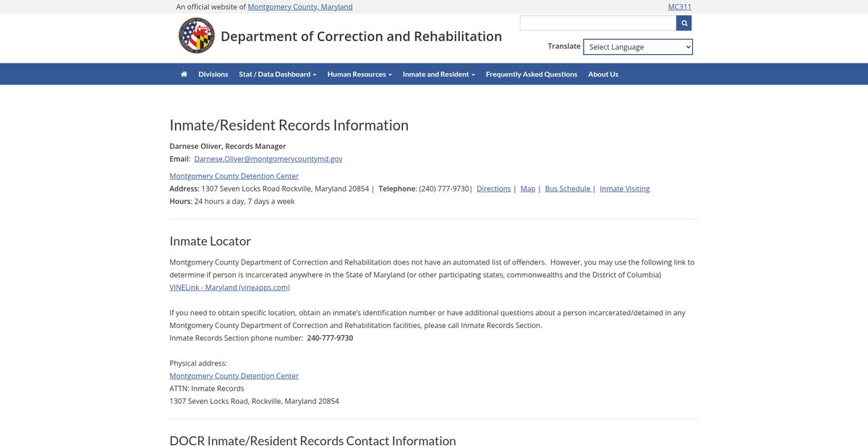The height and width of the screenshot is (448, 868).
Task: Follow the Montgomery County, Maryland link
Action: pyautogui.click(x=300, y=7)
